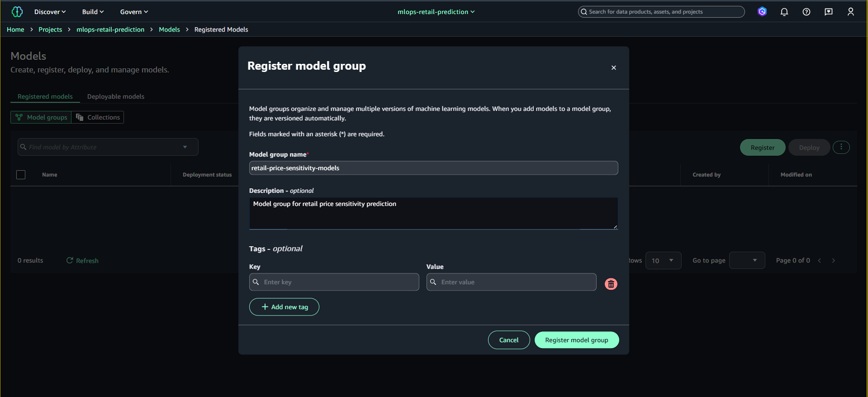Screen dimensions: 868x397
Task: Delete the tag row with the trash icon
Action: (x=611, y=284)
